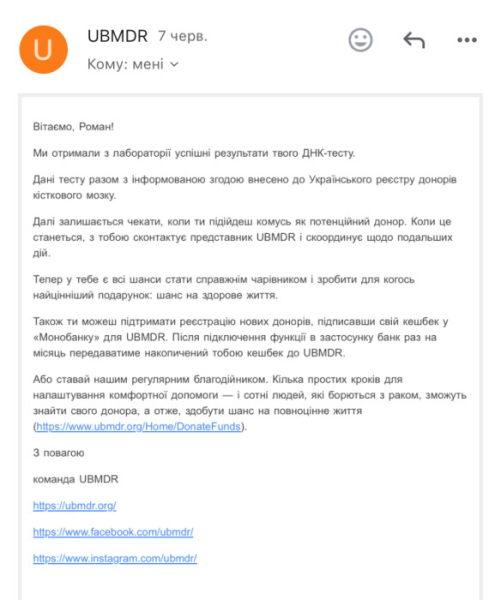Reply to the UBMDR email

coord(414,40)
